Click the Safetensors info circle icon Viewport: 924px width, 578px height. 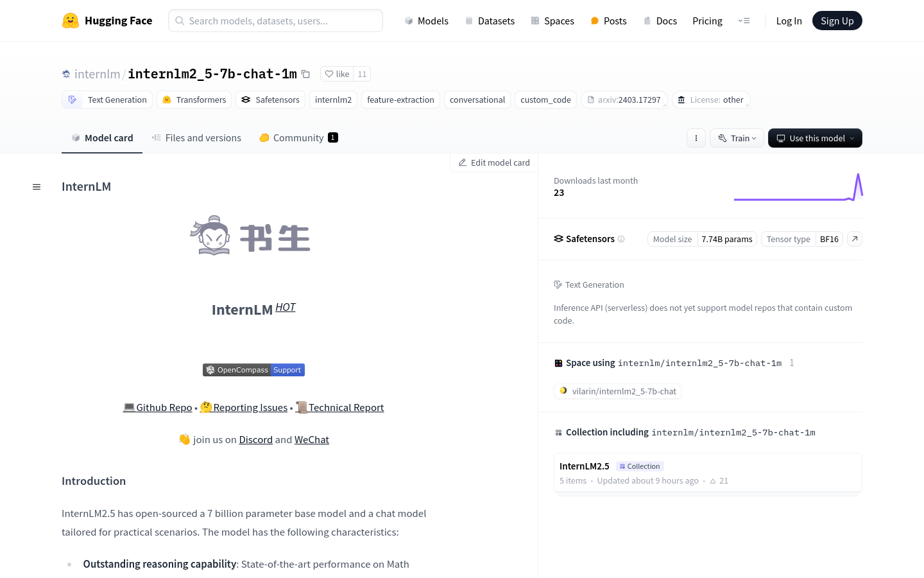coord(621,239)
